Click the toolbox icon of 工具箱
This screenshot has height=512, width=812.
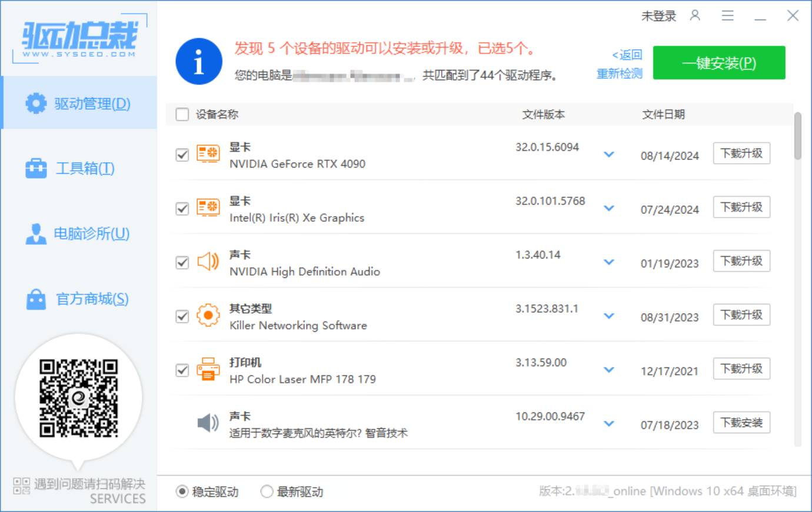pos(36,168)
